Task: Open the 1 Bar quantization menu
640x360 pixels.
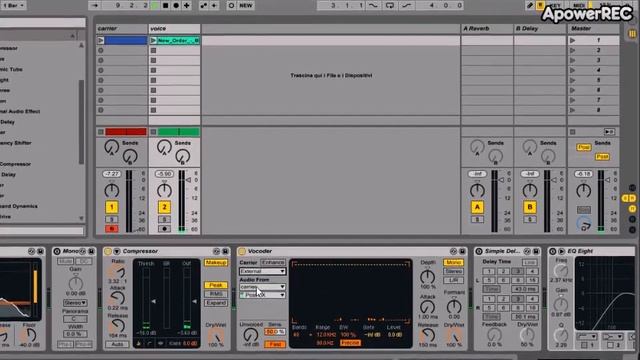Action: coord(14,5)
